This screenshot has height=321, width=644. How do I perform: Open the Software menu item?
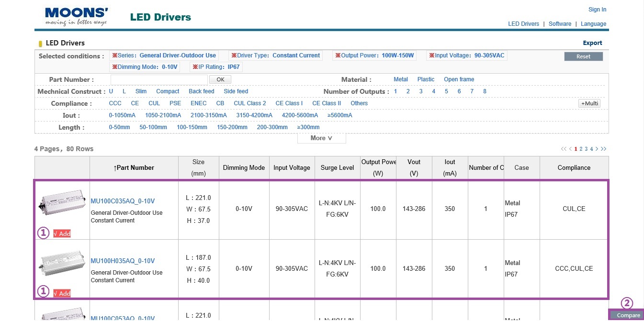click(x=560, y=24)
